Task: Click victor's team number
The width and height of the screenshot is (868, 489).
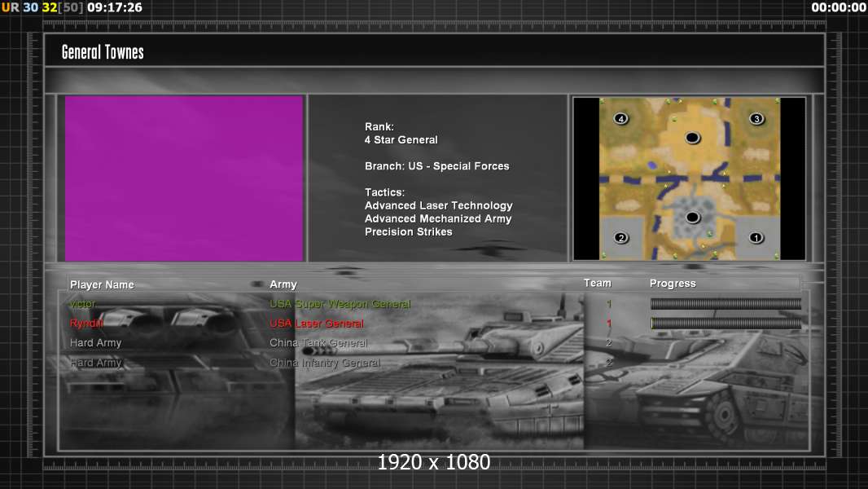Action: [609, 303]
